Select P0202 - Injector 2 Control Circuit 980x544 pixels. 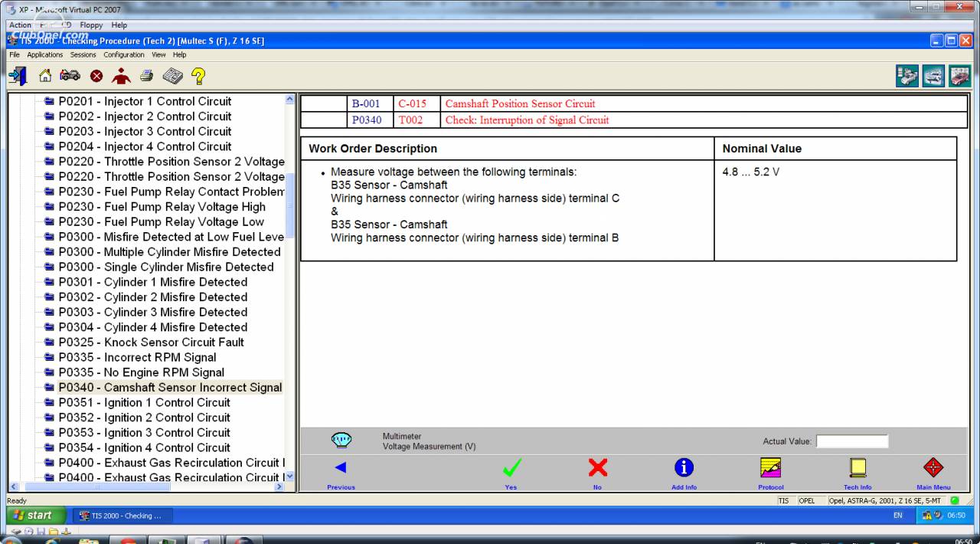pos(145,116)
